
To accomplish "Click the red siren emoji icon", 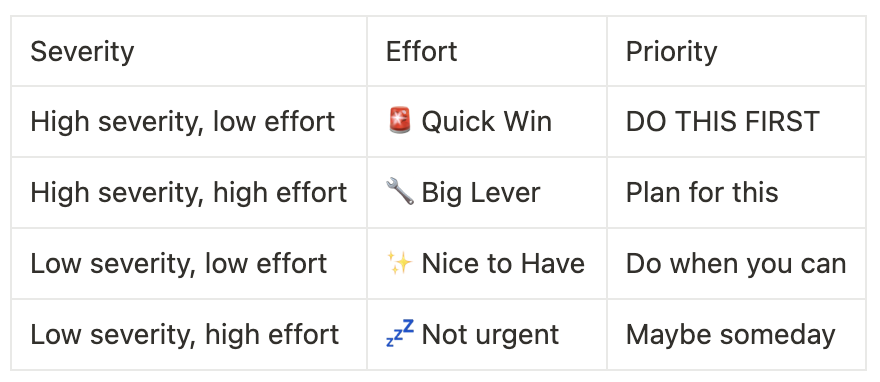I will 400,121.
